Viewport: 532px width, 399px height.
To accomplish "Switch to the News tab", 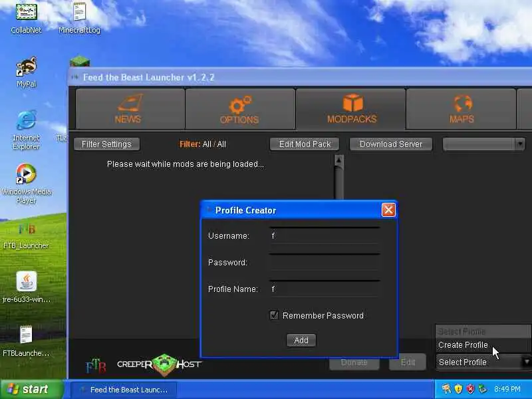I will 130,108.
